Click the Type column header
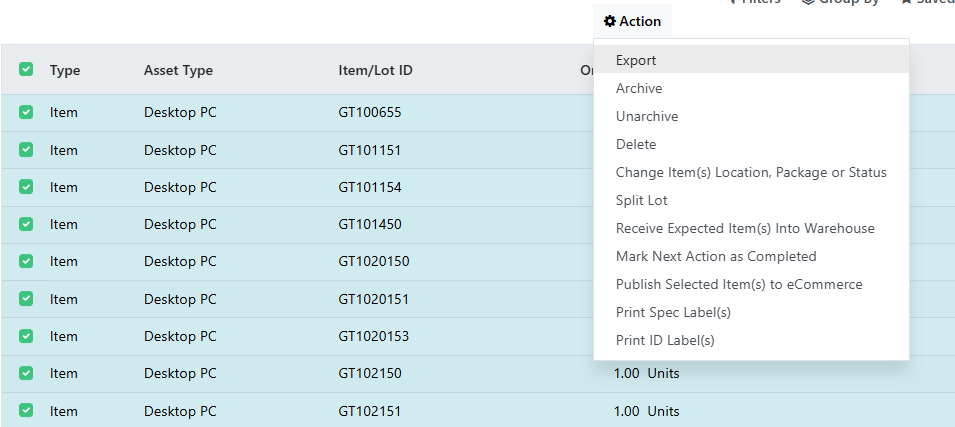 (x=65, y=70)
